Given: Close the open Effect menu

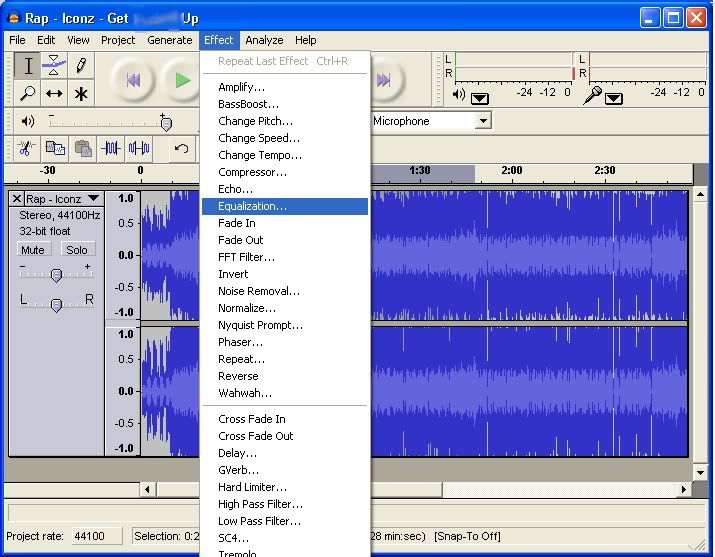Looking at the screenshot, I should (x=219, y=40).
